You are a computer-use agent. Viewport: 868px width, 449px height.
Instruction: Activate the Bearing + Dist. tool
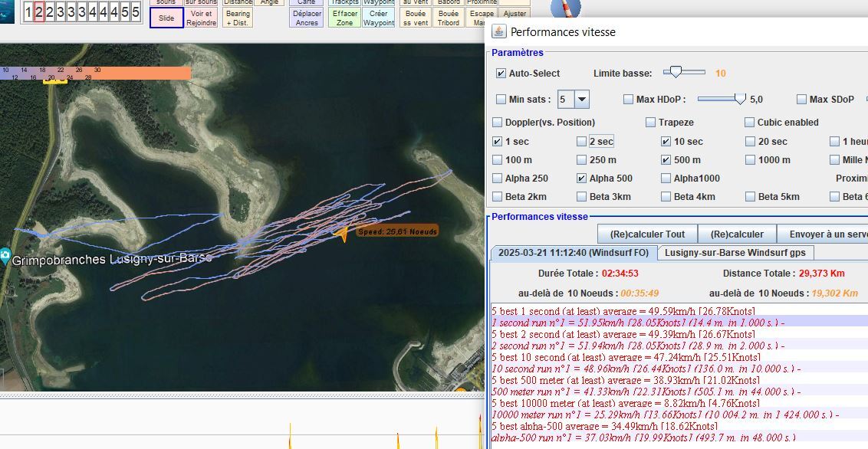click(238, 18)
